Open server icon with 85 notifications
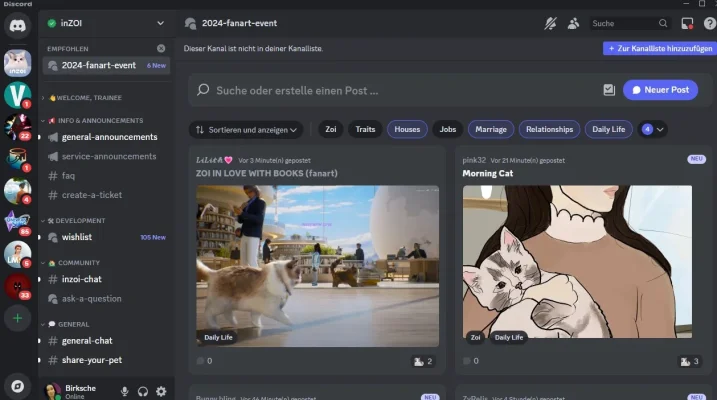 (x=17, y=223)
